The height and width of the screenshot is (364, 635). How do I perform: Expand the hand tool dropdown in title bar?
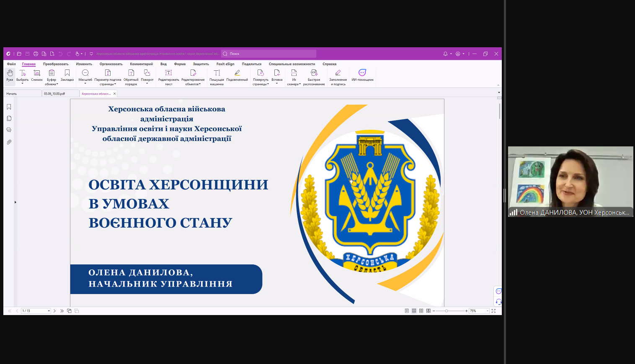pos(82,54)
